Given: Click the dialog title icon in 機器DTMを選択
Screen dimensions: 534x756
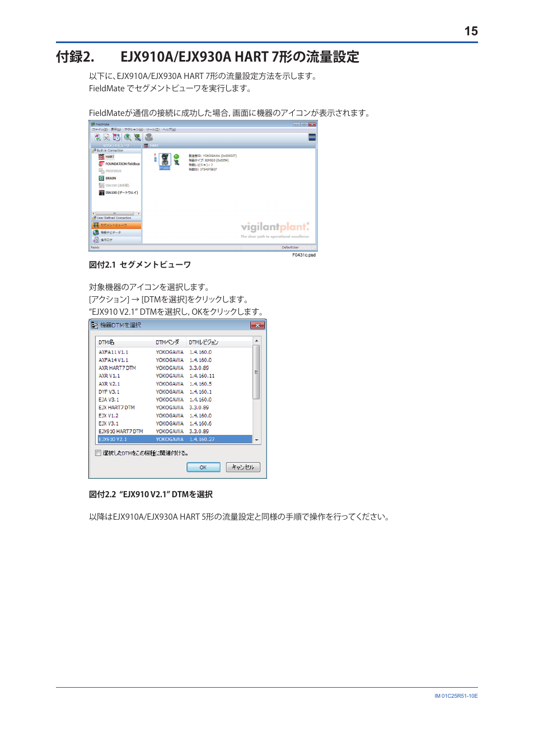Looking at the screenshot, I should (x=95, y=325).
